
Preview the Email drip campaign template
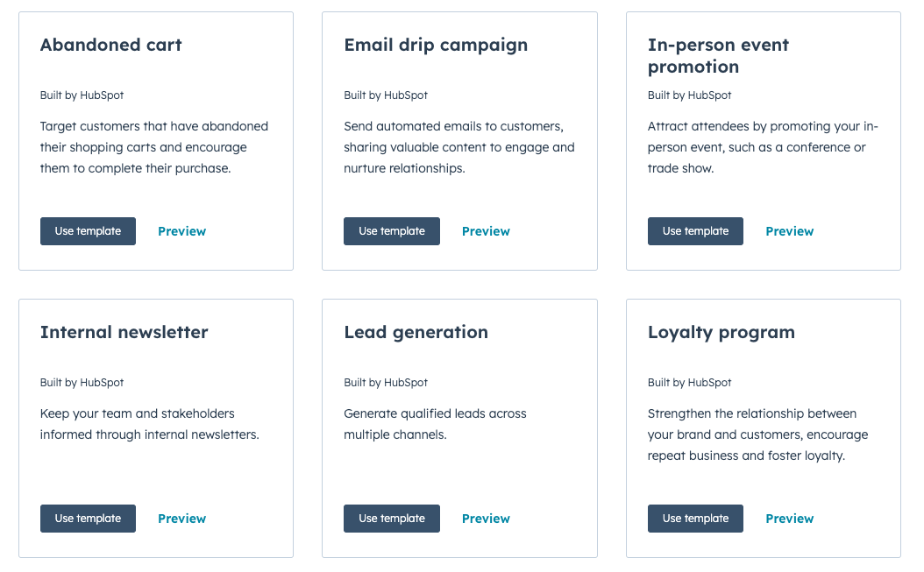tap(486, 231)
